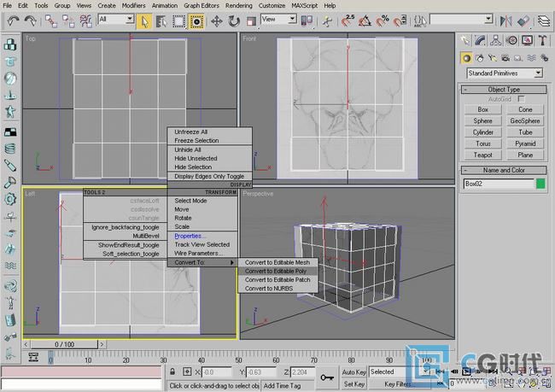Click the Mirror Selected Objects icon

click(505, 20)
